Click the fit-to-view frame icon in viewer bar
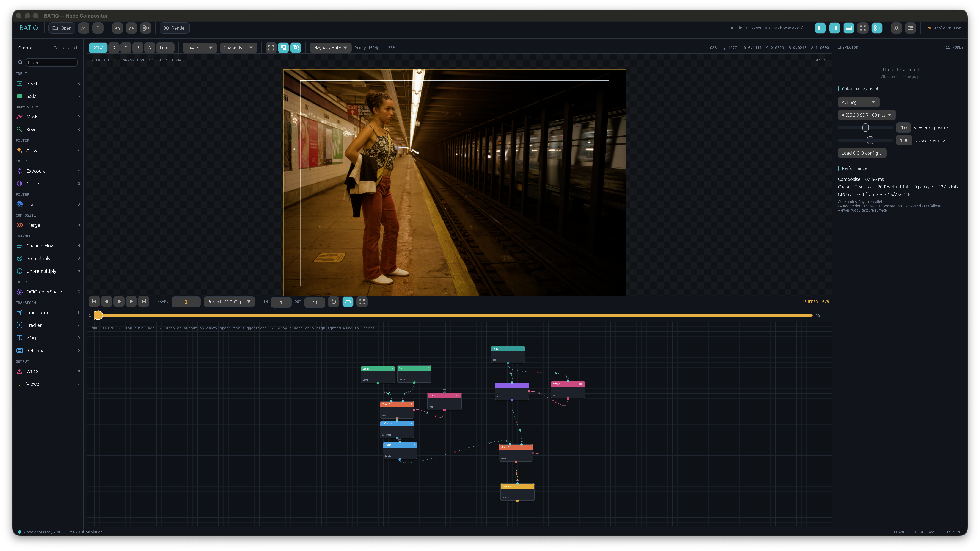Viewport: 980px width, 551px height. click(x=271, y=48)
